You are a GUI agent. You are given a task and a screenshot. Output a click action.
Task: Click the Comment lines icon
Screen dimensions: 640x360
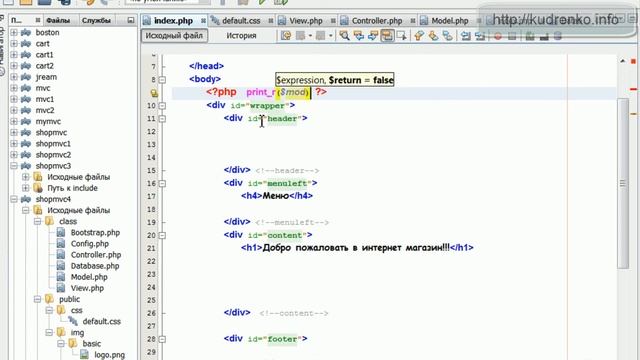coord(530,36)
